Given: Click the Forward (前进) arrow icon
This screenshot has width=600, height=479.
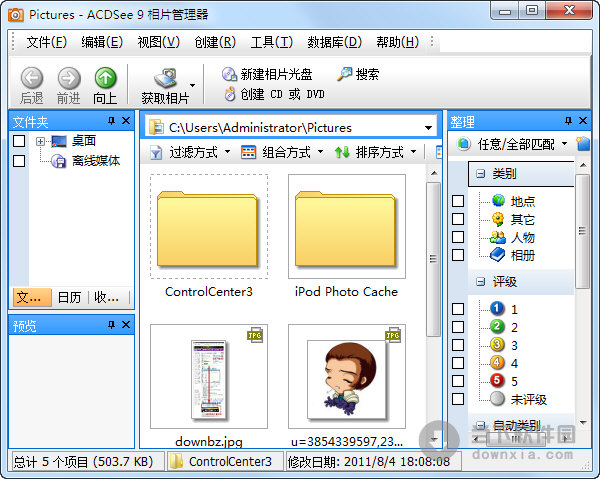Looking at the screenshot, I should pyautogui.click(x=69, y=78).
